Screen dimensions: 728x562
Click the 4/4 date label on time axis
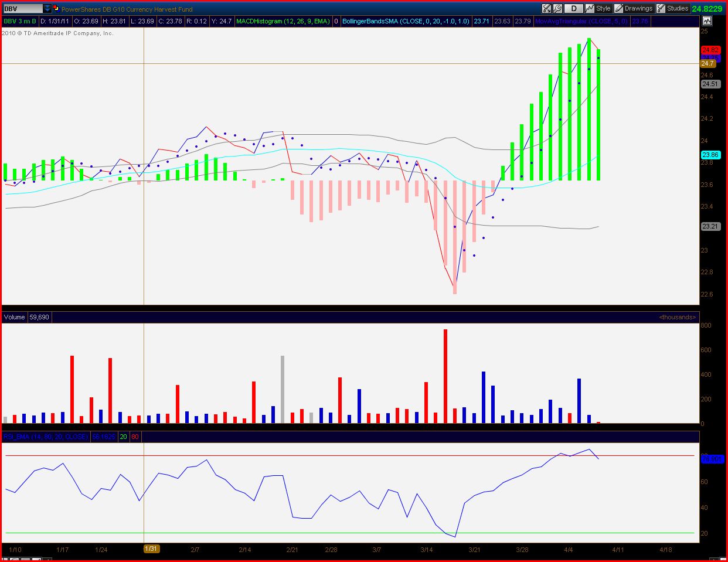(569, 550)
